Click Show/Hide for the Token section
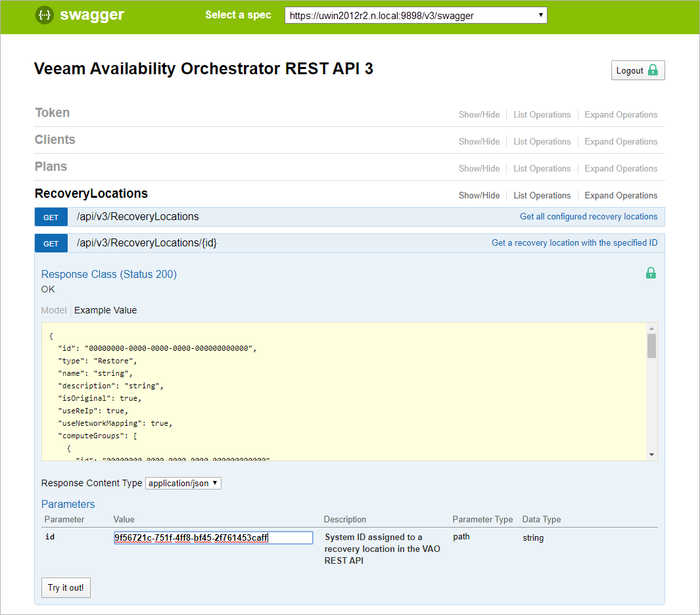 479,115
